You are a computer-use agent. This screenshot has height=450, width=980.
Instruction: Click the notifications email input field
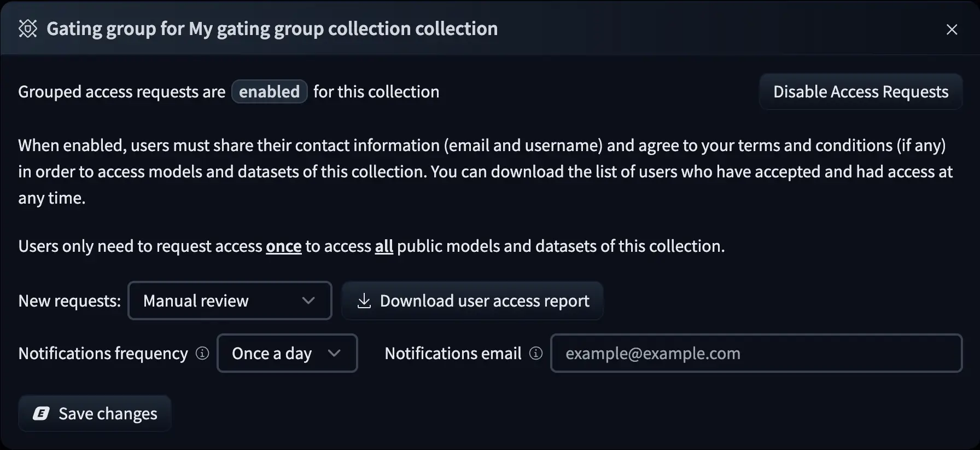coord(756,353)
